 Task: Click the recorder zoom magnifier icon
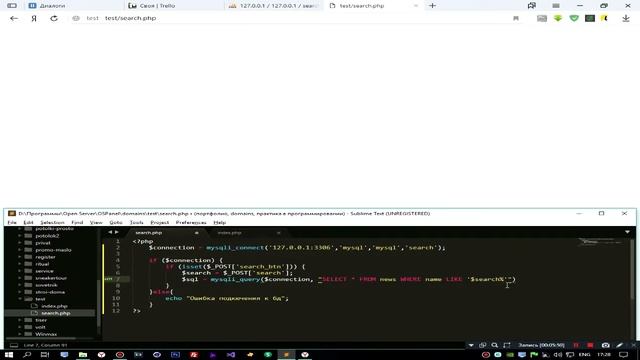click(495, 345)
